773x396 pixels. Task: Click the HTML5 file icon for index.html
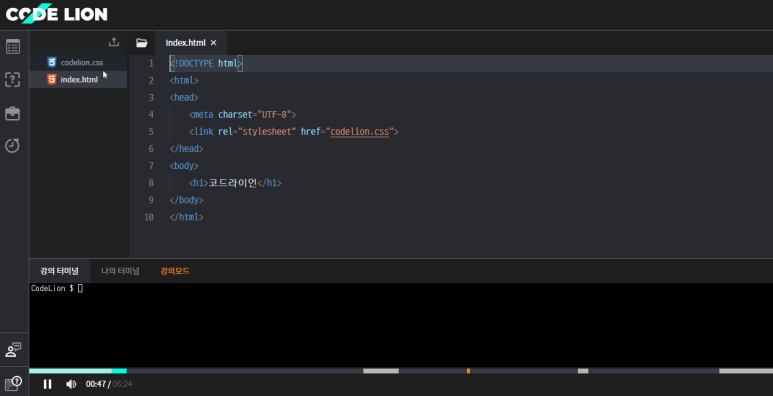point(52,79)
